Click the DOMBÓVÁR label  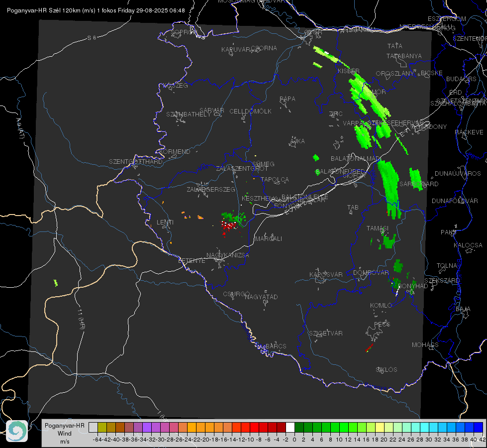tap(371, 273)
